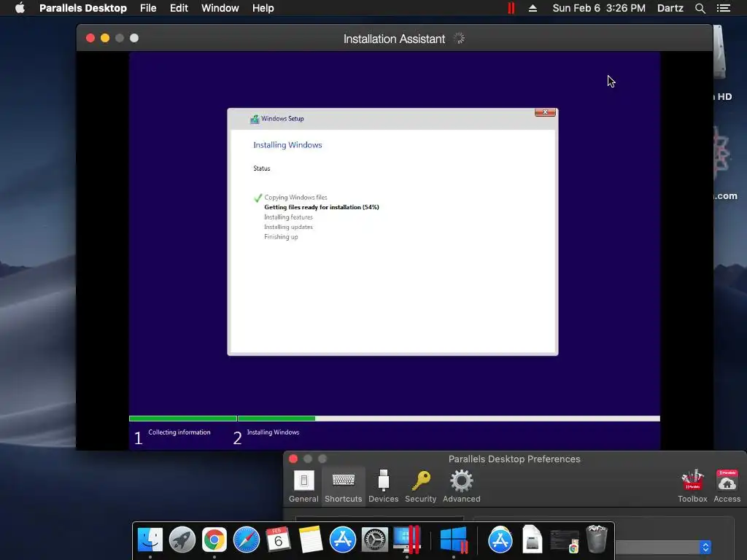Image resolution: width=747 pixels, height=560 pixels.
Task: Close the Installation Assistant window
Action: 90,38
